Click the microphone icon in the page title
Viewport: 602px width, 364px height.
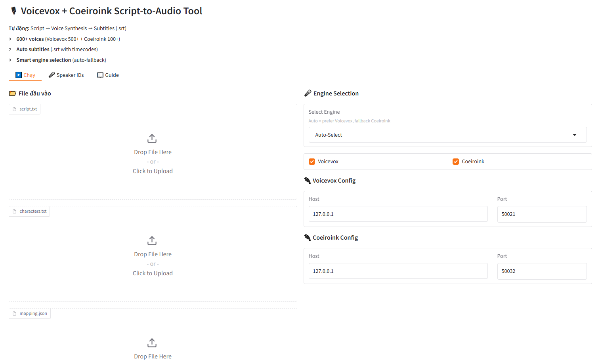14,11
